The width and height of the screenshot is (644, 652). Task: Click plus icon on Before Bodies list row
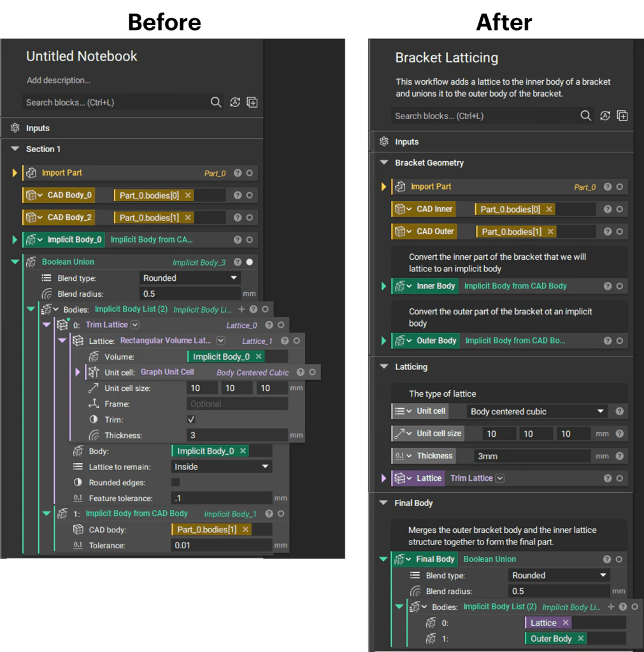pyautogui.click(x=241, y=309)
